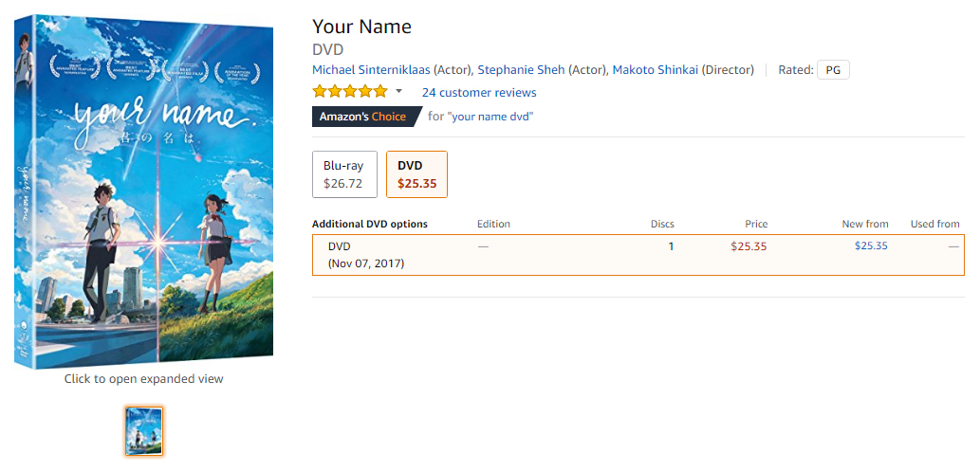This screenshot has width=980, height=472.
Task: Click the Your Name product title
Action: 361,27
